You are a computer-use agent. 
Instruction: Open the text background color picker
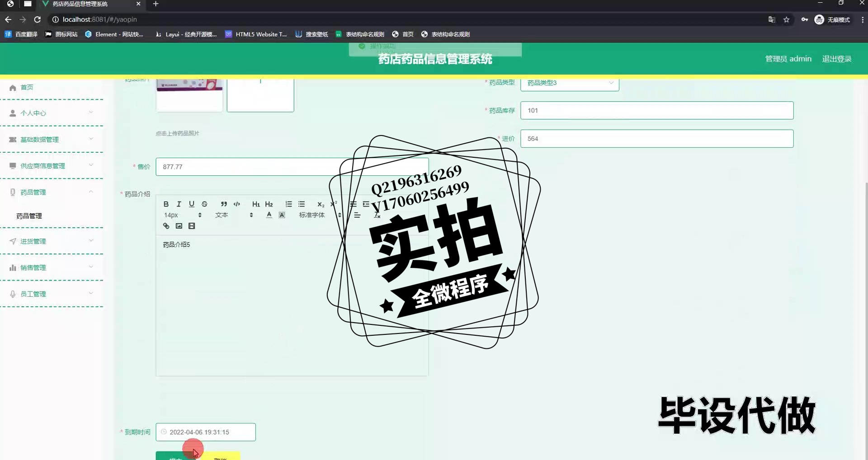pyautogui.click(x=282, y=215)
